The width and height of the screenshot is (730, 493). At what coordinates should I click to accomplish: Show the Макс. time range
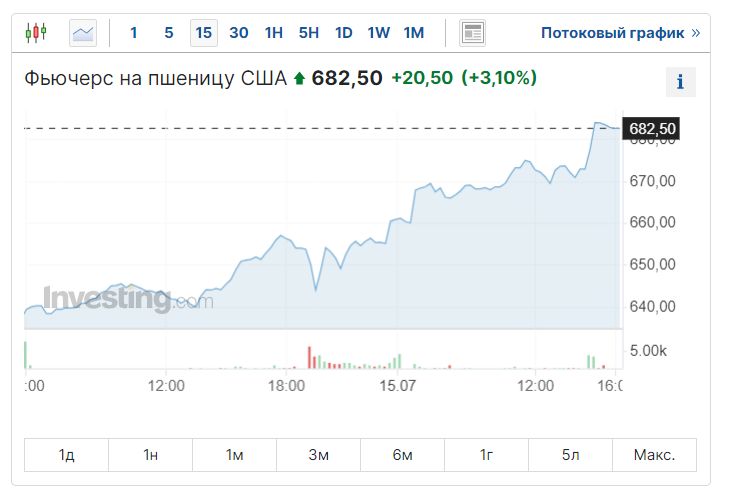click(x=655, y=455)
